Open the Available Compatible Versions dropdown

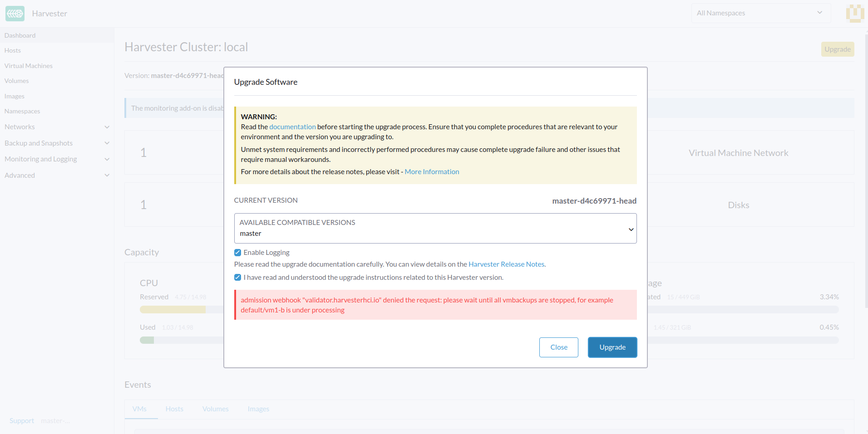pyautogui.click(x=435, y=228)
